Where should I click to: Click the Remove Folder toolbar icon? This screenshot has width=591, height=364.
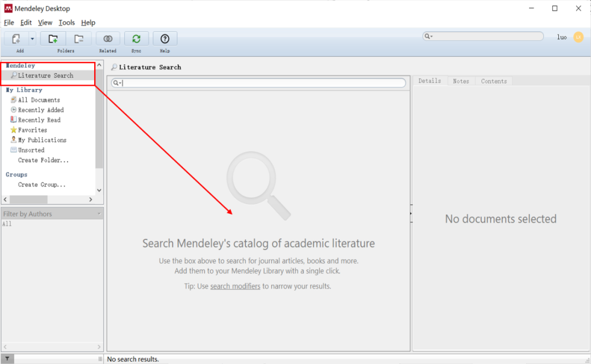click(79, 39)
